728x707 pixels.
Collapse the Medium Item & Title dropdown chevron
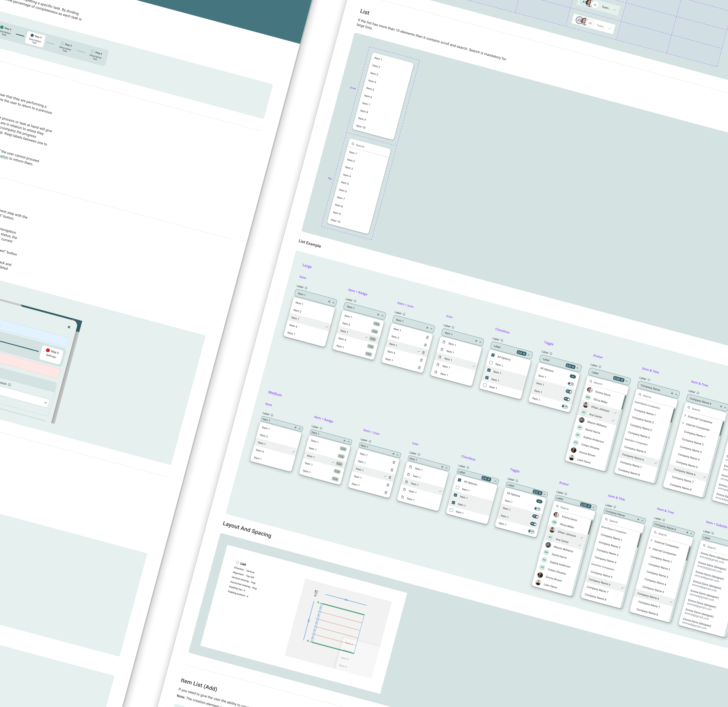point(642,520)
